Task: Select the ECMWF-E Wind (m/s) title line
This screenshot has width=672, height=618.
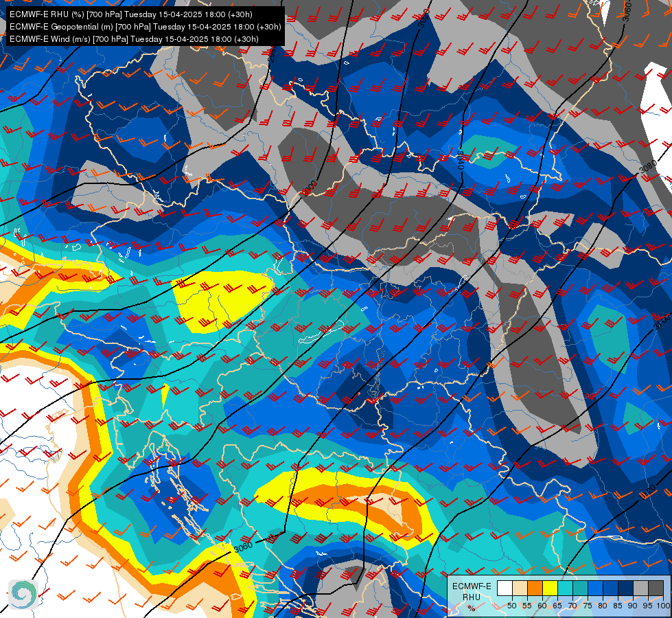Action: click(134, 39)
